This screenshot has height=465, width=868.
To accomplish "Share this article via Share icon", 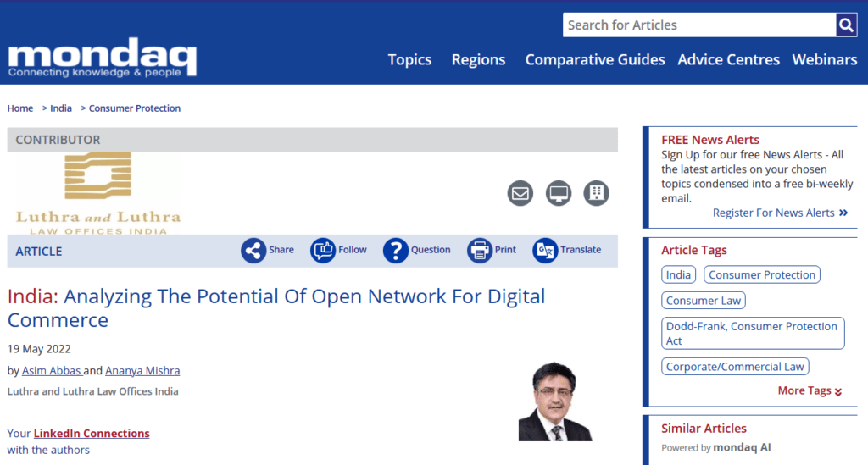I will pos(253,251).
